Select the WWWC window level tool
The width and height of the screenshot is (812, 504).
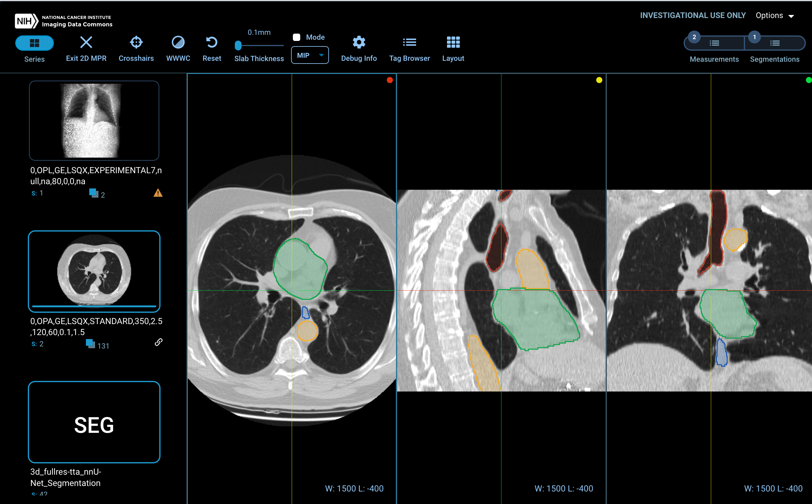178,42
